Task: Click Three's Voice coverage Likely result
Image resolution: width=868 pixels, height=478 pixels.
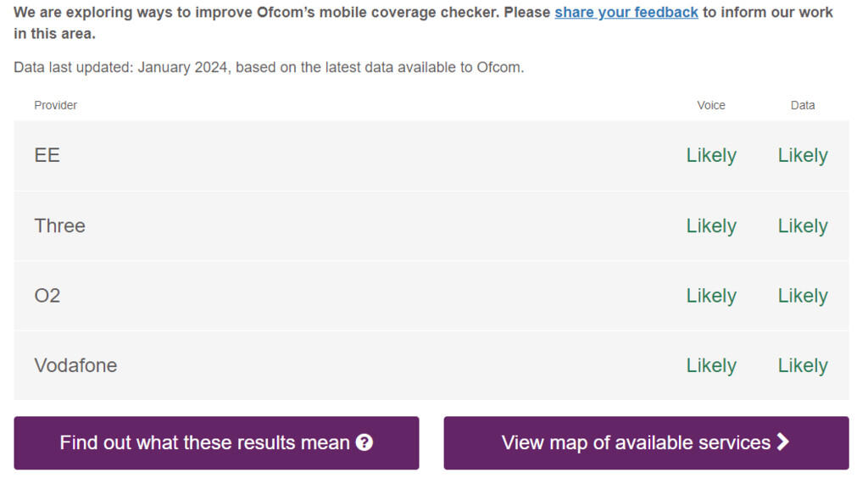Action: tap(711, 225)
